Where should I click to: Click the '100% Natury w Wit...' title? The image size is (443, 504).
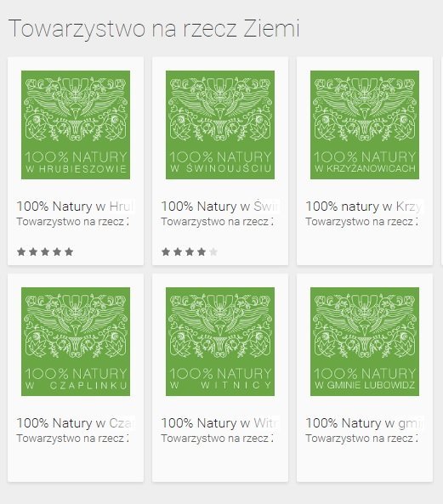point(220,422)
